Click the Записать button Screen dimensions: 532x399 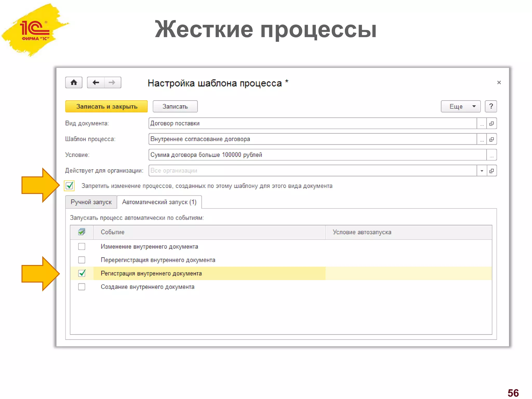pos(175,107)
